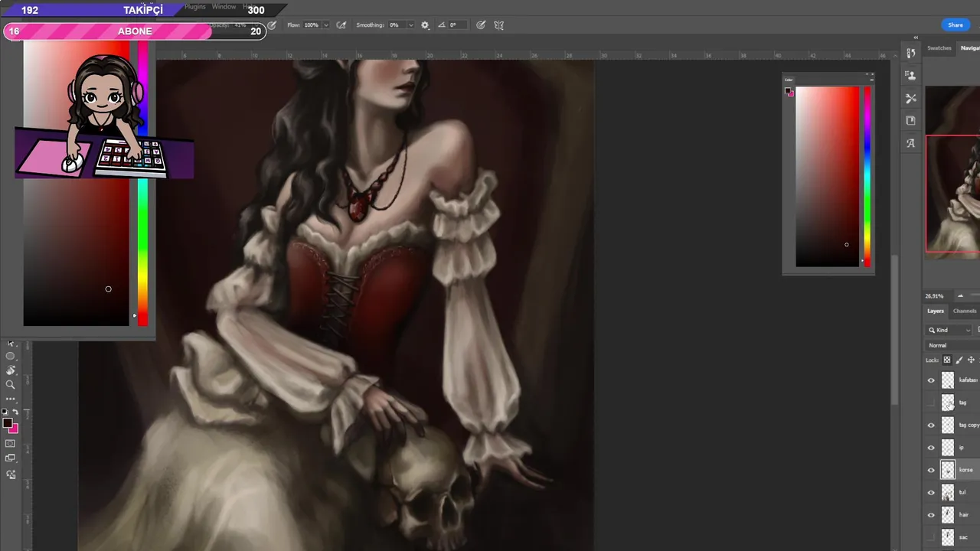Screen dimensions: 980x551
Task: Hide the kafatası layer
Action: pyautogui.click(x=931, y=380)
